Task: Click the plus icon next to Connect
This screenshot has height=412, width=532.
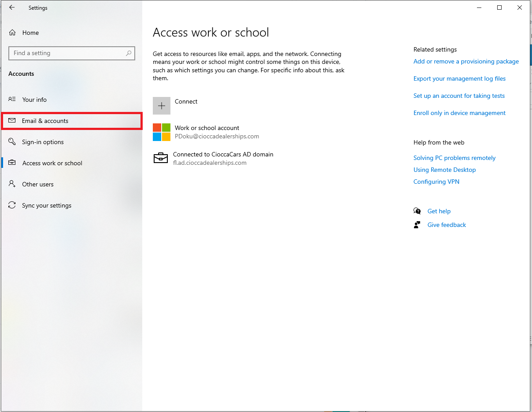Action: click(162, 106)
